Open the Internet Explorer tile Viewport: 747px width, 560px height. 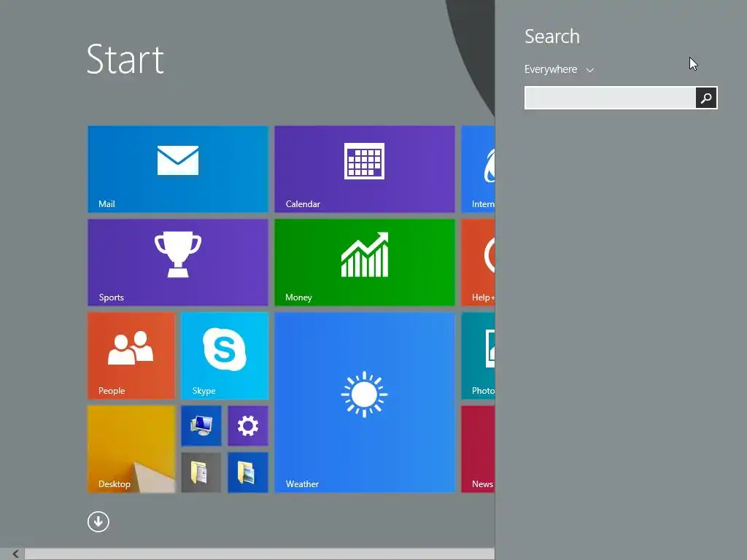[478, 169]
